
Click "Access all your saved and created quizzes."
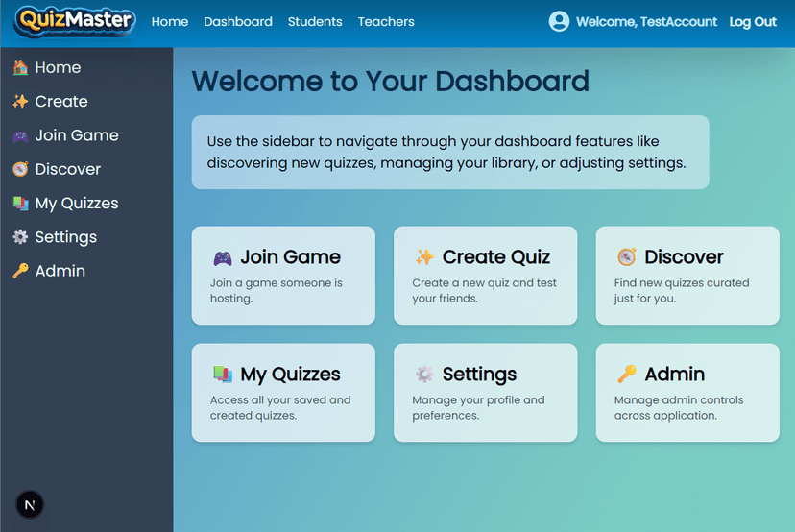(x=280, y=408)
